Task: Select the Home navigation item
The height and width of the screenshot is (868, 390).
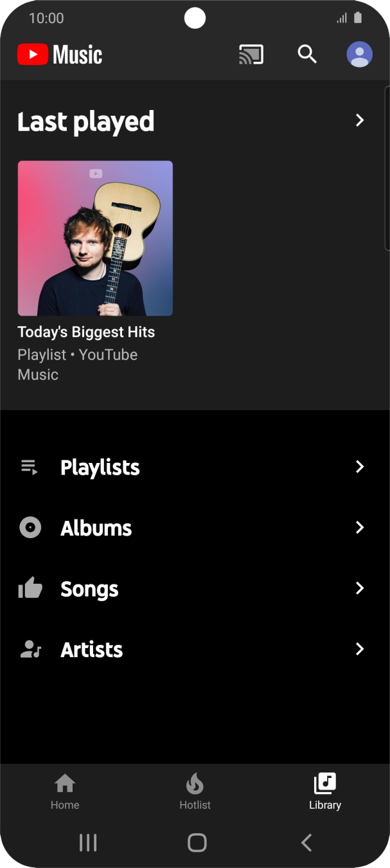Action: [x=64, y=790]
